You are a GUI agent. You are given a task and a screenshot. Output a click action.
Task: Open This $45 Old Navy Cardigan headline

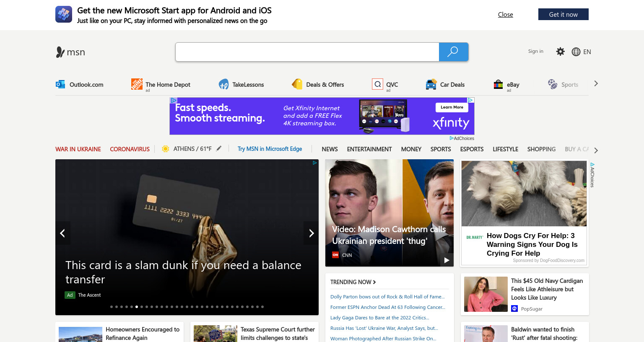pos(547,289)
